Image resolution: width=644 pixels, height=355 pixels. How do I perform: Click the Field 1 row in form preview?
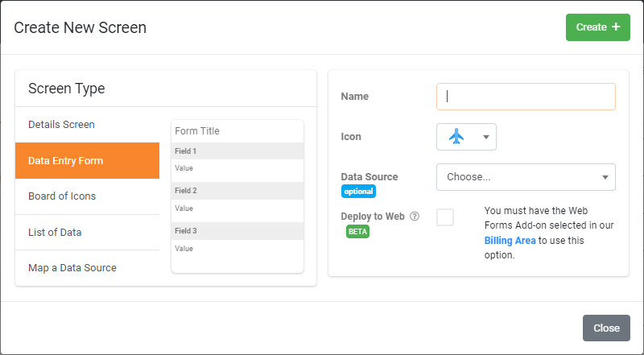click(237, 151)
